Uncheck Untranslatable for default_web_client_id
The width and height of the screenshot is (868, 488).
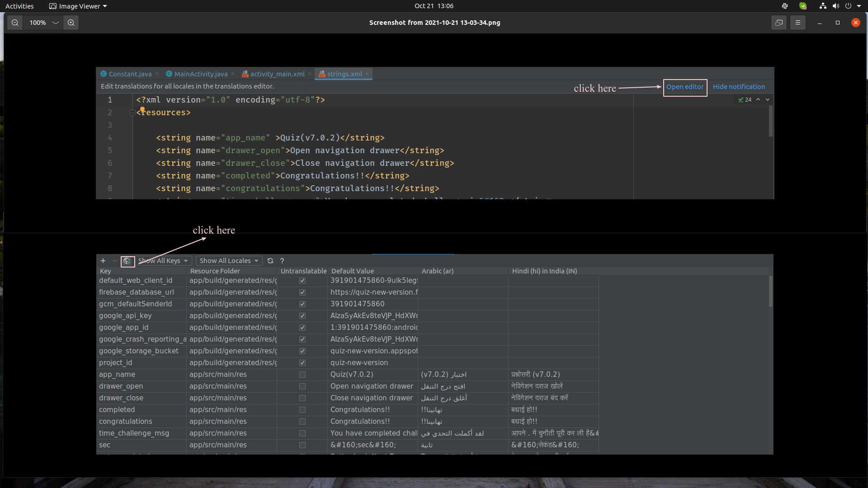(302, 281)
